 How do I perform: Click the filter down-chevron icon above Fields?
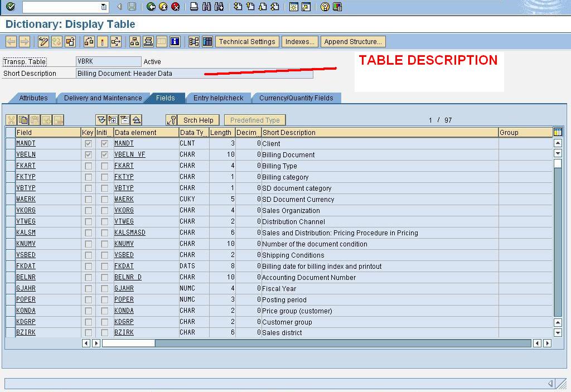101,119
